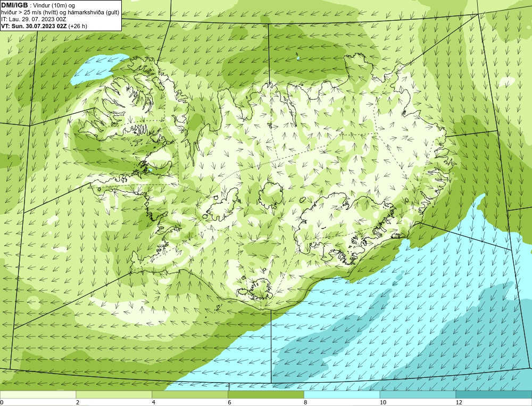Click the legend label '2'
The width and height of the screenshot is (532, 406).
tap(78, 402)
